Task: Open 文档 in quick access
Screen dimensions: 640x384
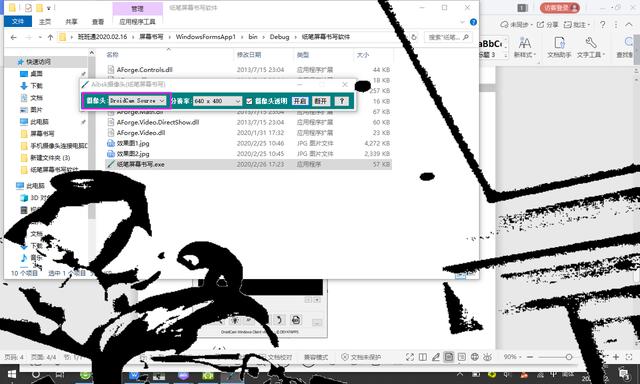Action: point(36,98)
